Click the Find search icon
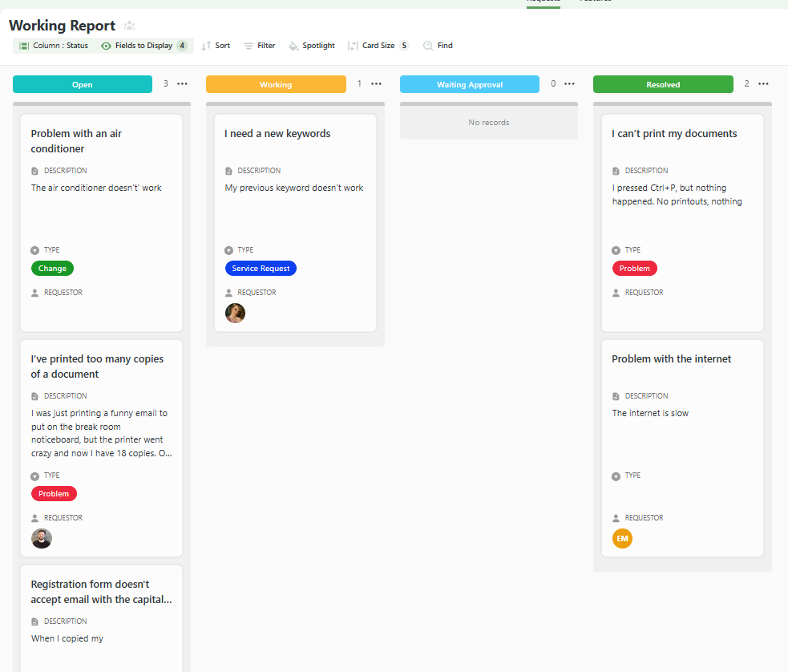 point(429,46)
